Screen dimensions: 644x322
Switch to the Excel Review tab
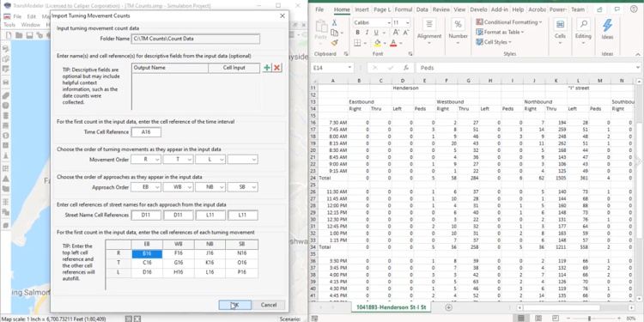point(441,9)
